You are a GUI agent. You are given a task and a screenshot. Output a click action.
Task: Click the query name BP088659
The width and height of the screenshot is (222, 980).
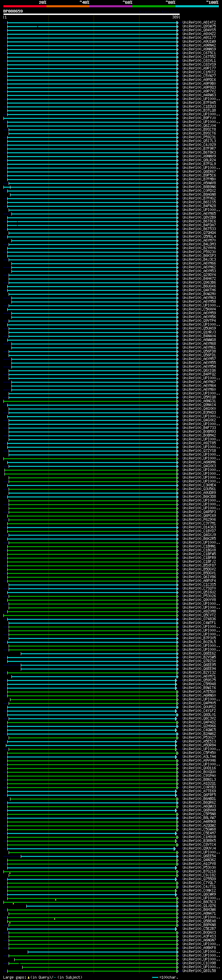13,11
